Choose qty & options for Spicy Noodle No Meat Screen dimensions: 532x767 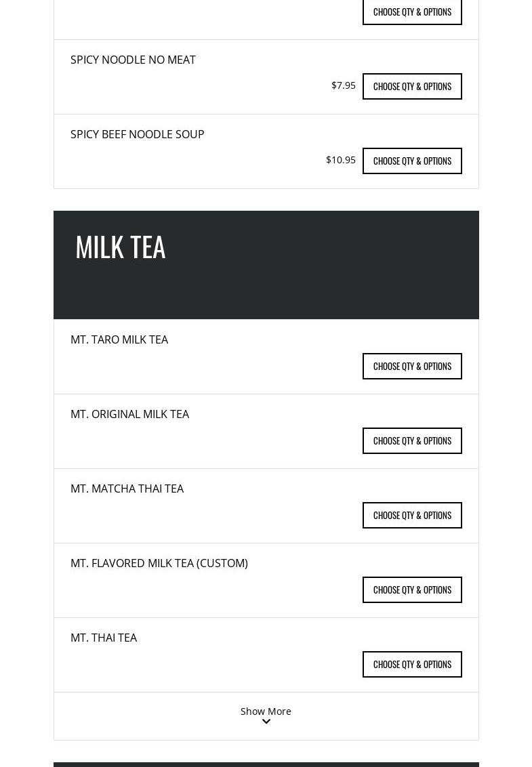point(412,87)
